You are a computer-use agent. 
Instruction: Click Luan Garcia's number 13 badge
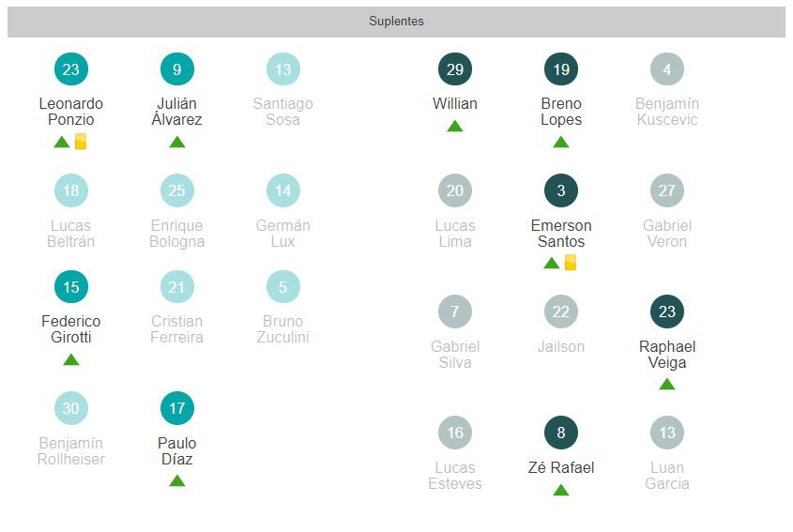(x=667, y=433)
